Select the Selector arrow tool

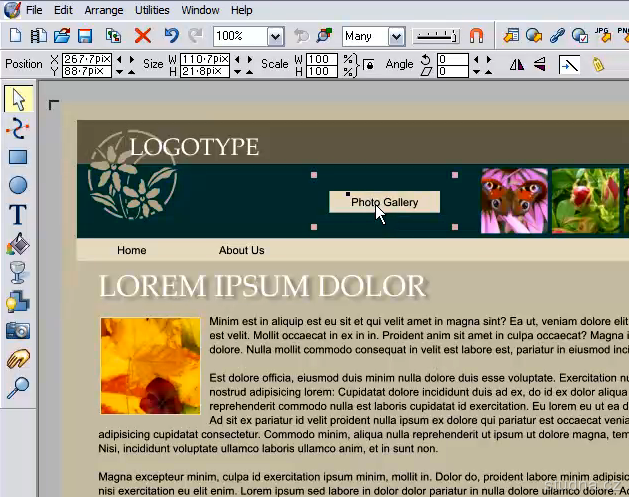(x=18, y=100)
